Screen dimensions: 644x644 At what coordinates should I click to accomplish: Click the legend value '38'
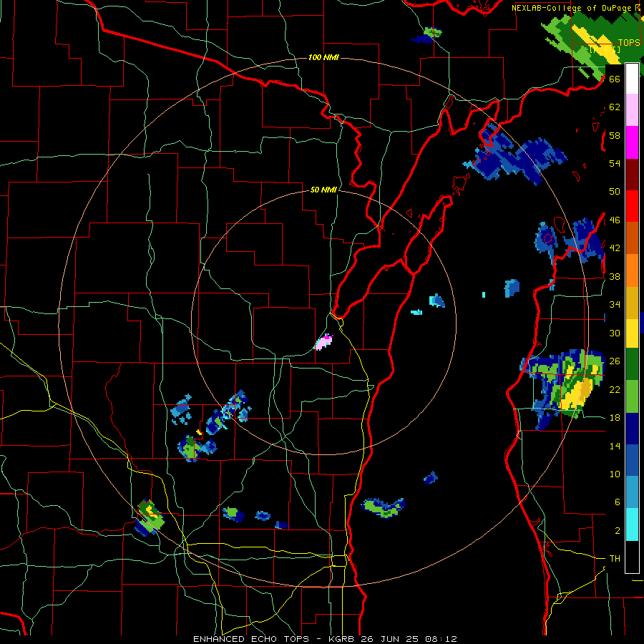[x=615, y=276]
